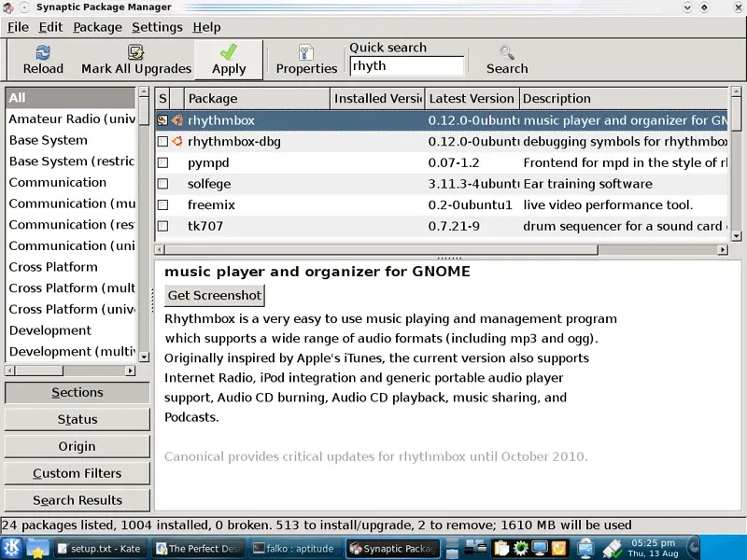
Task: Mark the tk707 package checkbox
Action: point(162,226)
